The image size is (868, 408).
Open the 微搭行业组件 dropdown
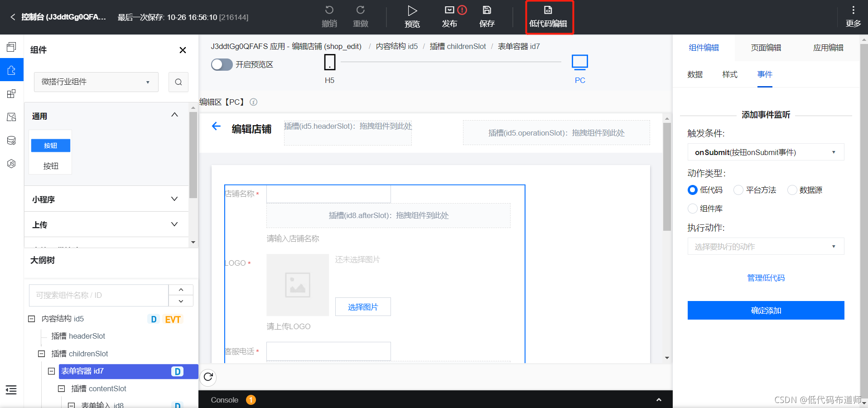(x=96, y=82)
